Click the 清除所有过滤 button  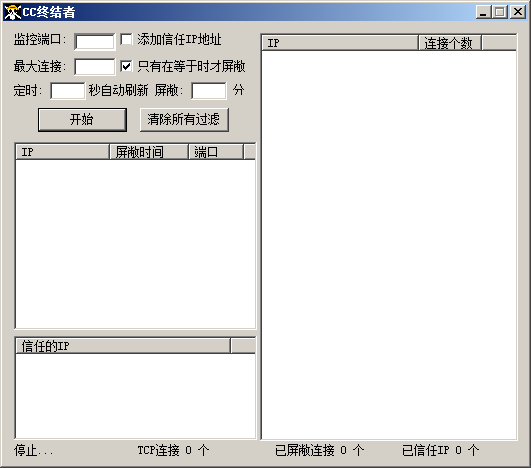[184, 120]
